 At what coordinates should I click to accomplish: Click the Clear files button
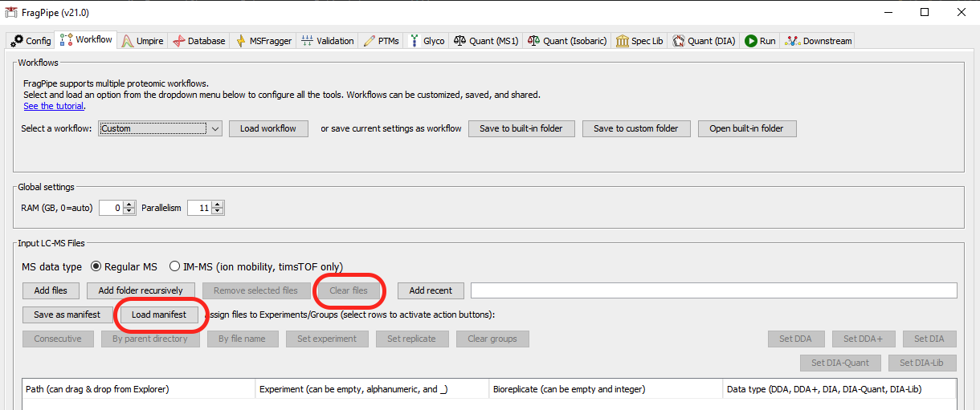pyautogui.click(x=349, y=290)
